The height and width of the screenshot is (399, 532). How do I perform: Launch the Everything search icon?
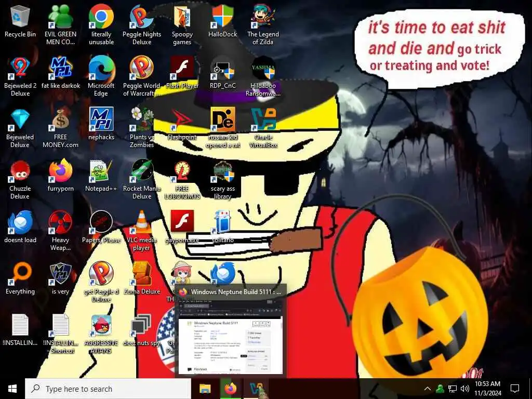[x=20, y=274]
